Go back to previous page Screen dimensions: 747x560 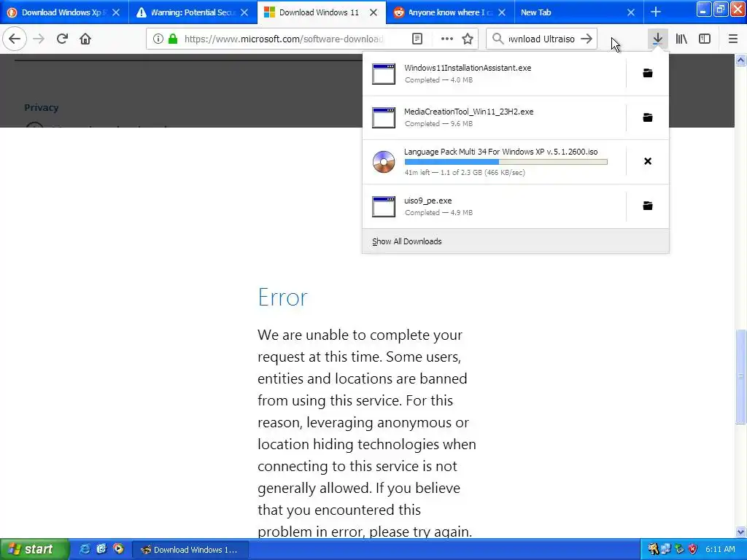[15, 39]
